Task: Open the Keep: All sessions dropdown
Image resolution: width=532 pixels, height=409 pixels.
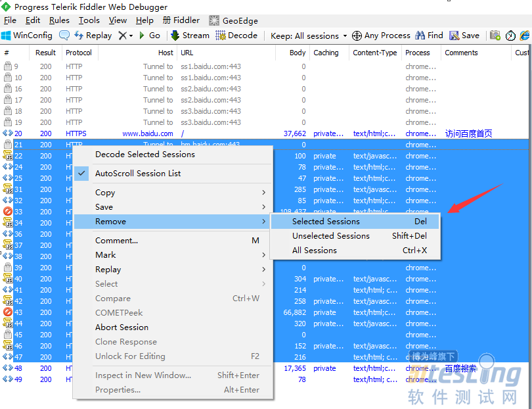Action: 309,36
